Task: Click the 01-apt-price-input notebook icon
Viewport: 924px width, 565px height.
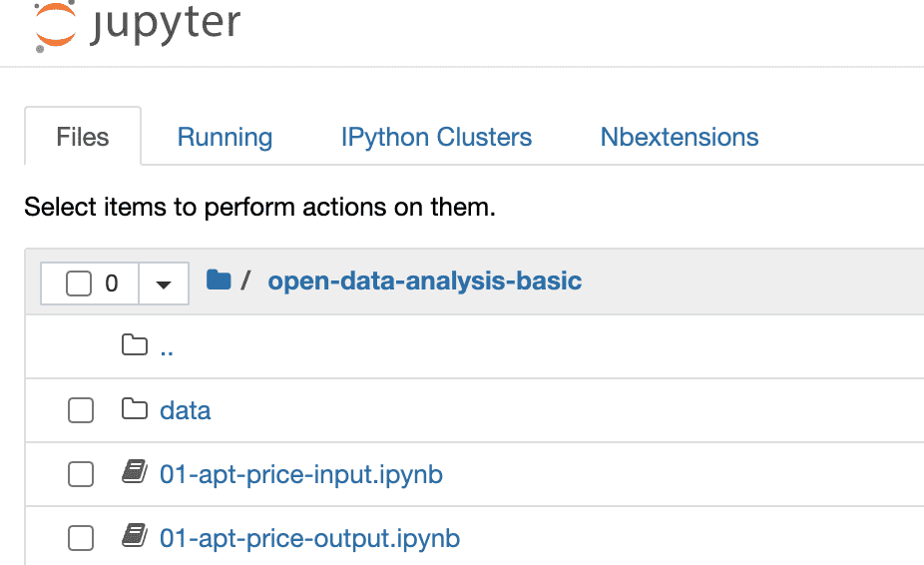Action: coord(134,474)
